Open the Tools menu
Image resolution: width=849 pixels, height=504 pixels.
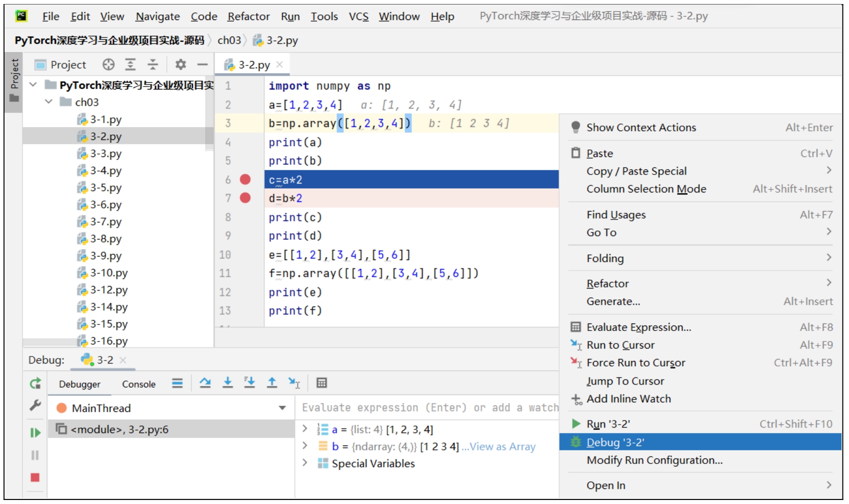[324, 16]
